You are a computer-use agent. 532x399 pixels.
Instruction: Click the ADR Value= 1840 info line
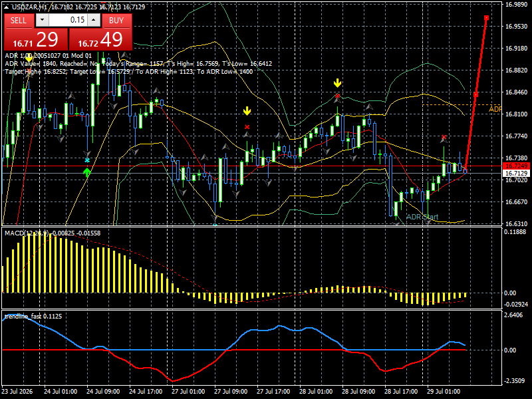click(x=138, y=63)
